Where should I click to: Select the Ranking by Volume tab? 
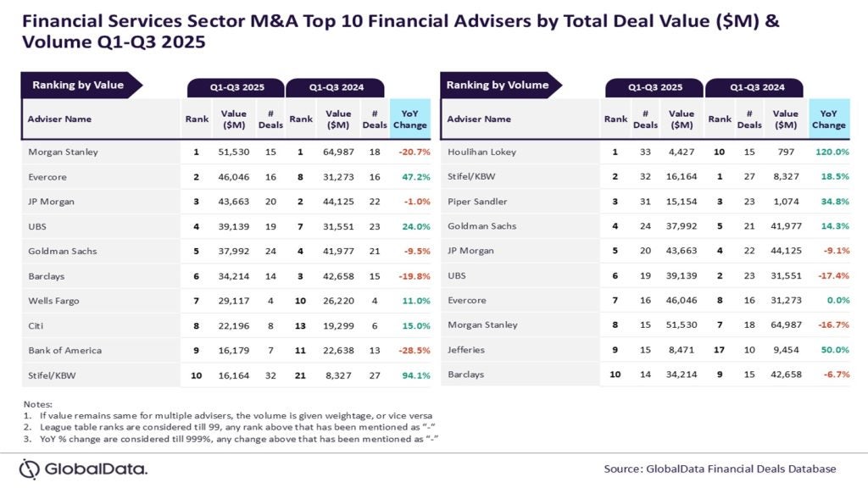coord(498,85)
